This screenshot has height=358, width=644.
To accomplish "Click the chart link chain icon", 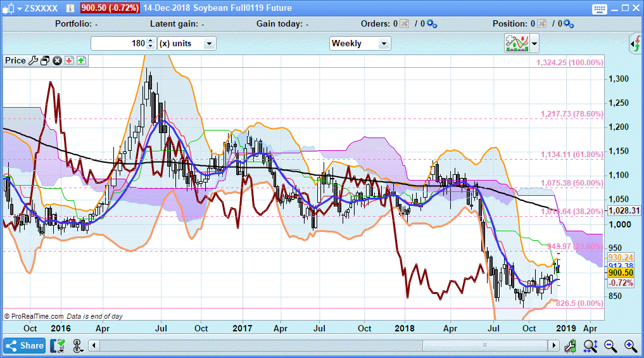I will 78,346.
